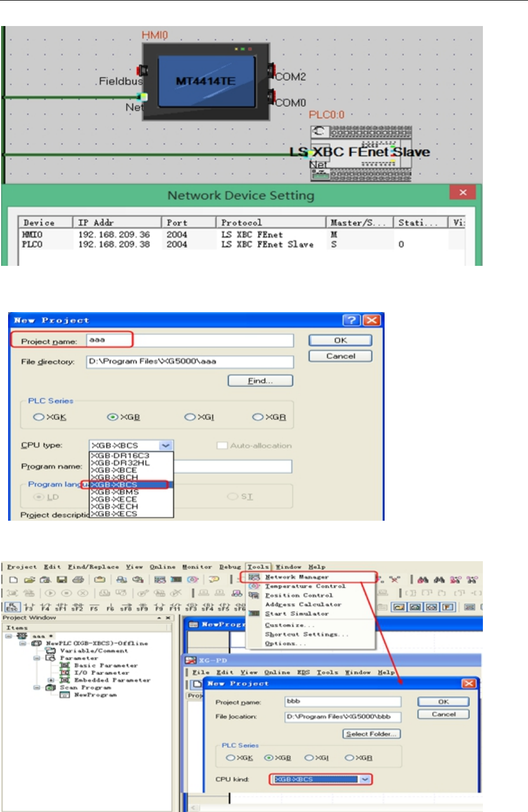Select XGI radio in bbb project dialog
The image size is (528, 812).
point(309,758)
